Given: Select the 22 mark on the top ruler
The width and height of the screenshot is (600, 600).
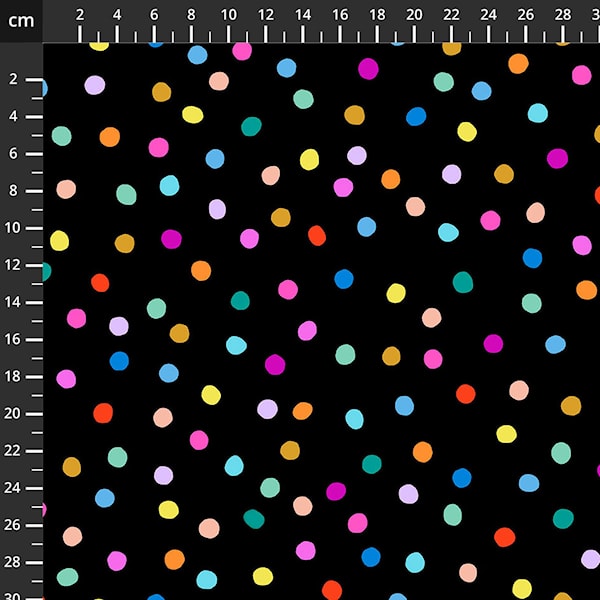Looking at the screenshot, I should point(451,15).
